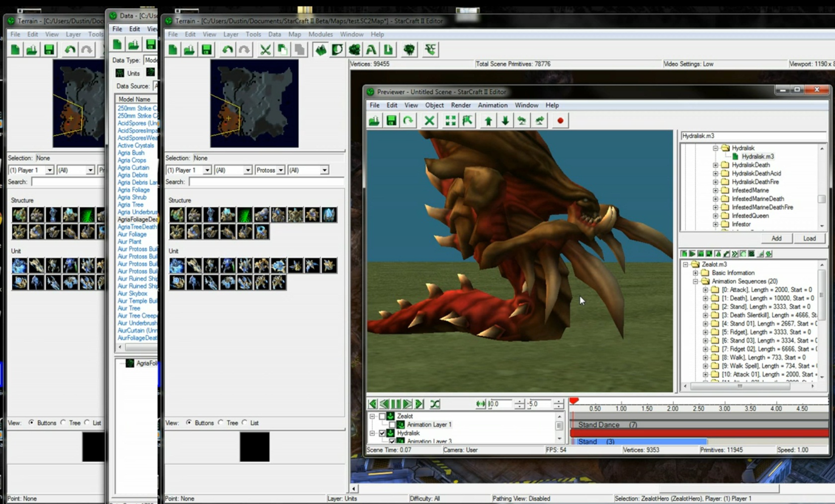The width and height of the screenshot is (835, 504).
Task: Select List view radio in left Terrain window
Action: (87, 422)
